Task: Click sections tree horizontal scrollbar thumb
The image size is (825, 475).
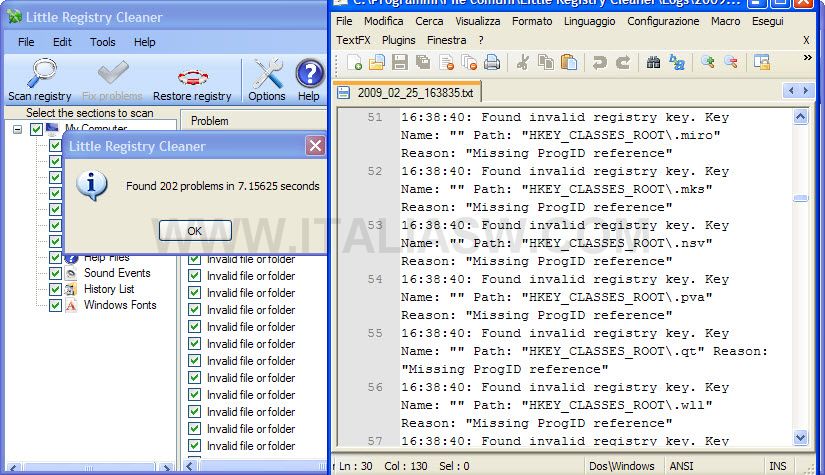Action: point(89,468)
